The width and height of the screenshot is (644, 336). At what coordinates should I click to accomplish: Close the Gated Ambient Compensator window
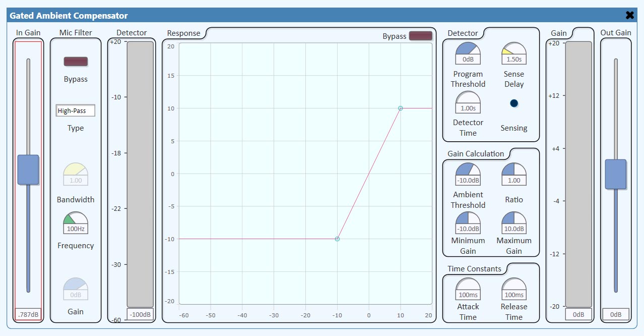[629, 15]
